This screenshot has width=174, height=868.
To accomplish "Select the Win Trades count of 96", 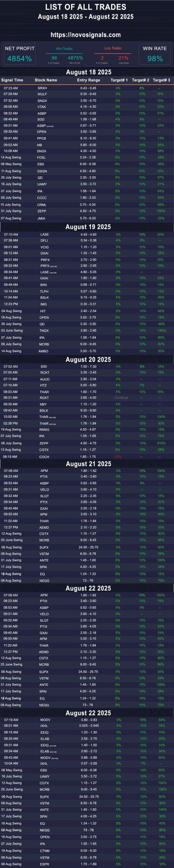I will [x=54, y=58].
